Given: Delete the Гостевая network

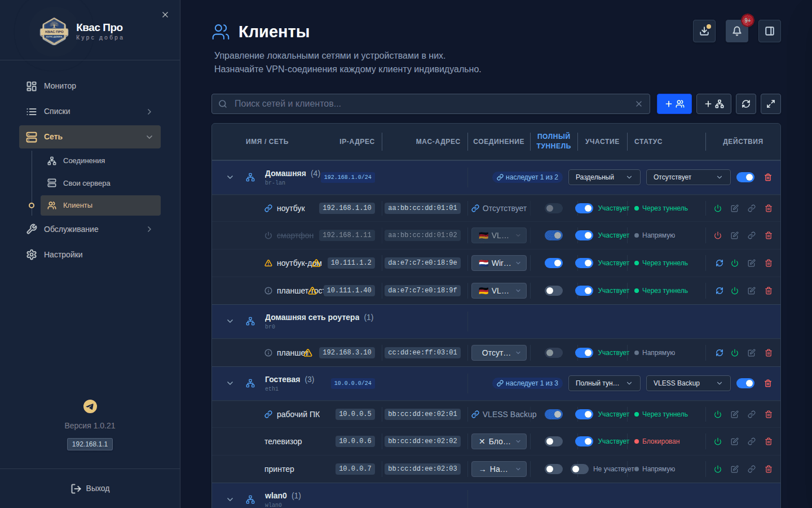Looking at the screenshot, I should click(768, 383).
